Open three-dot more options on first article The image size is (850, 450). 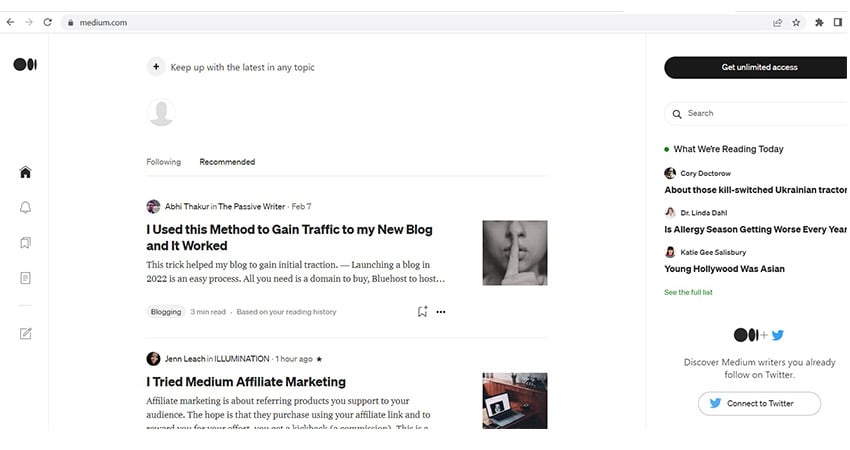pyautogui.click(x=441, y=312)
